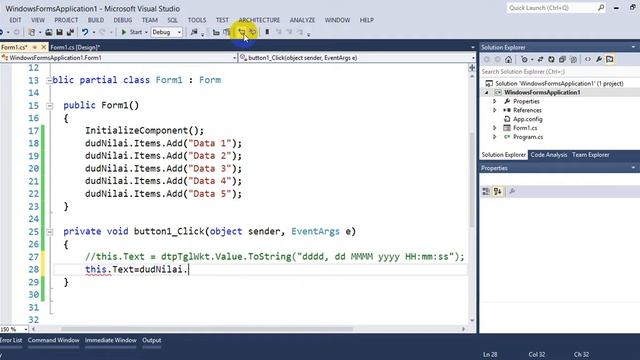Click the Alphabetical sort icon in Properties panel
The image size is (640, 360).
pyautogui.click(x=498, y=191)
